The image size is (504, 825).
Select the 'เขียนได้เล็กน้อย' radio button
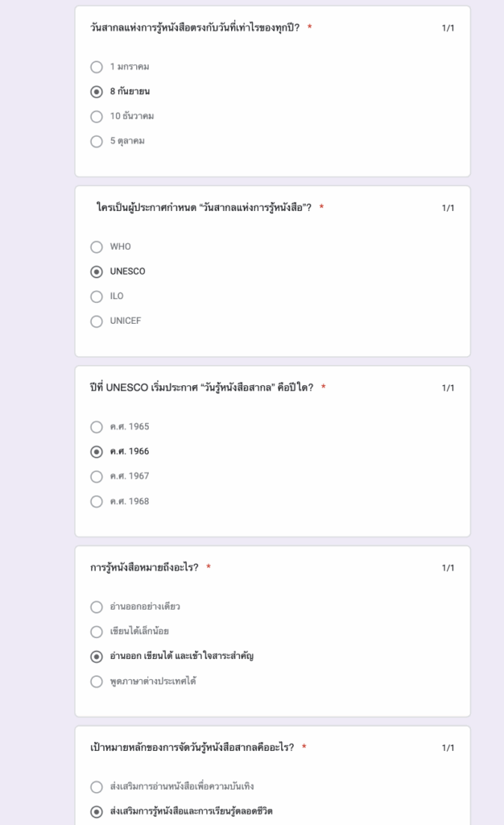97,632
